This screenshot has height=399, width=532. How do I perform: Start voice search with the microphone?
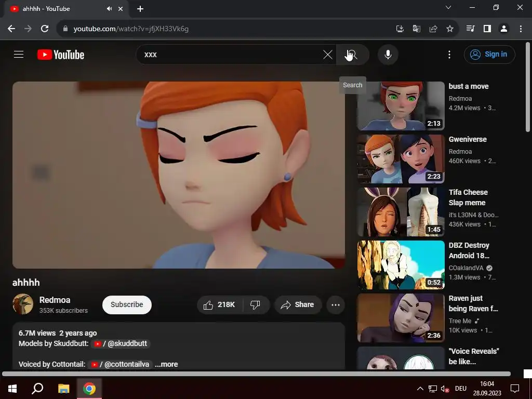pyautogui.click(x=388, y=54)
